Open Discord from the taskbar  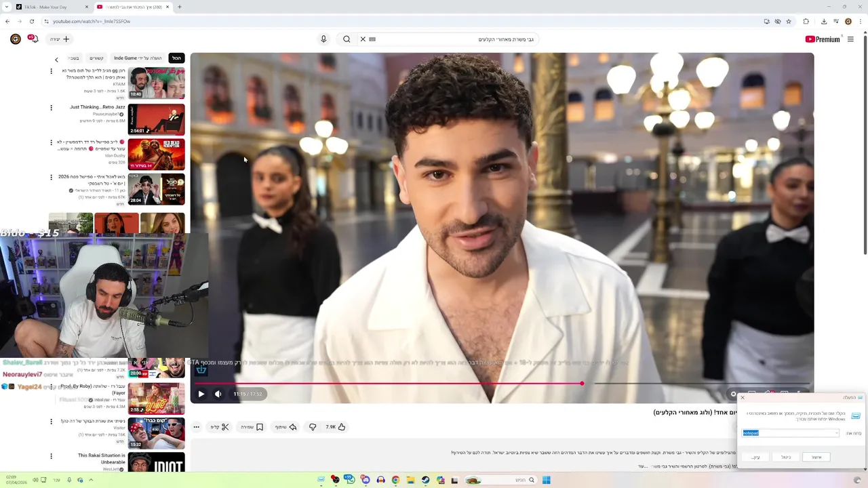[x=366, y=480]
